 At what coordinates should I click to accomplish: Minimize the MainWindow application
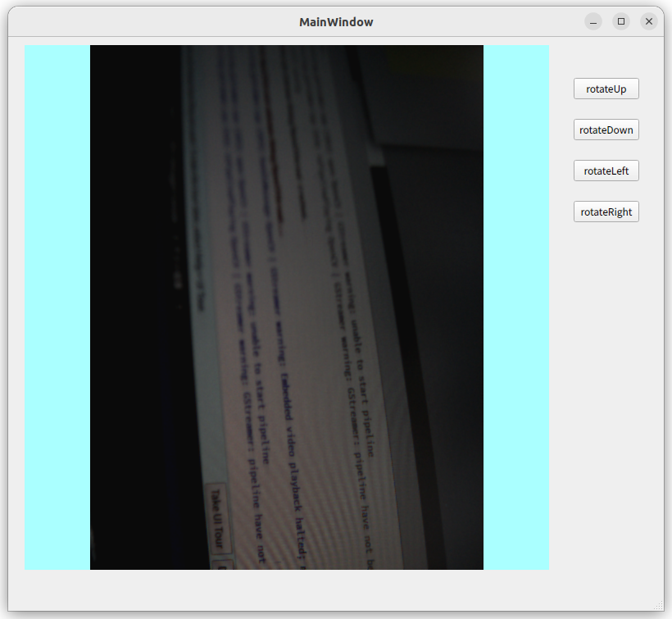click(593, 21)
